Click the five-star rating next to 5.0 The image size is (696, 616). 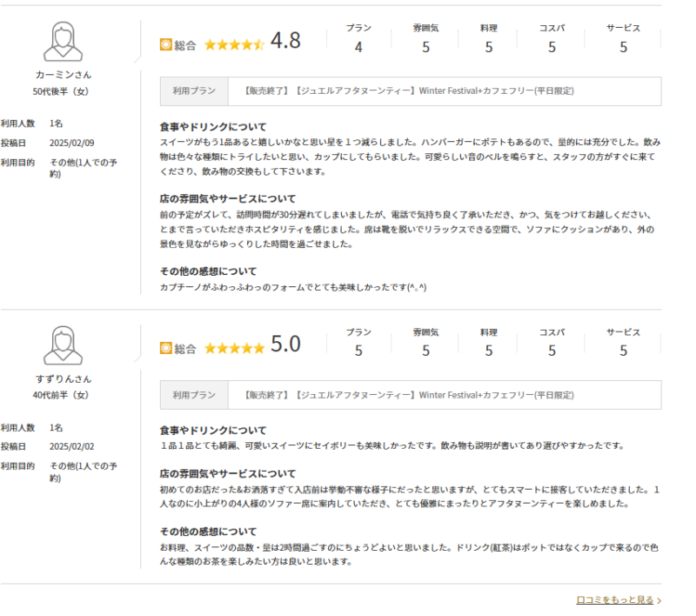click(234, 348)
